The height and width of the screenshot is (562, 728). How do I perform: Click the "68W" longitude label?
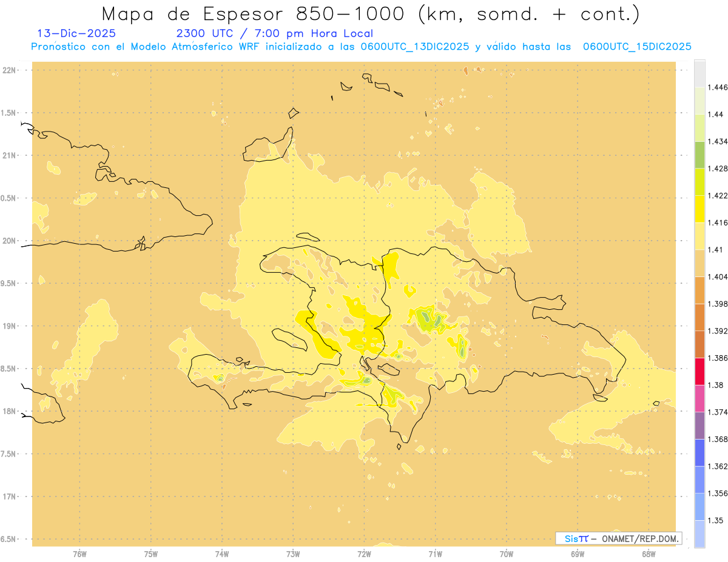(649, 555)
